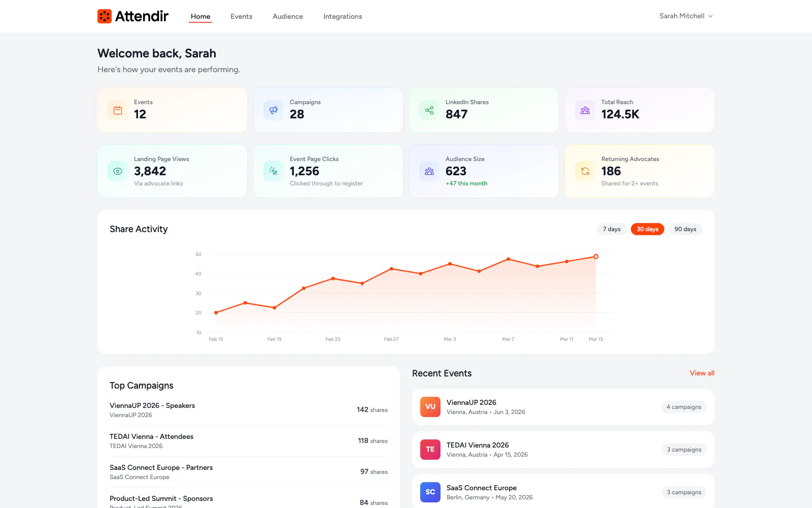Click the Attendir logo icon
The height and width of the screenshot is (508, 812).
click(x=105, y=16)
